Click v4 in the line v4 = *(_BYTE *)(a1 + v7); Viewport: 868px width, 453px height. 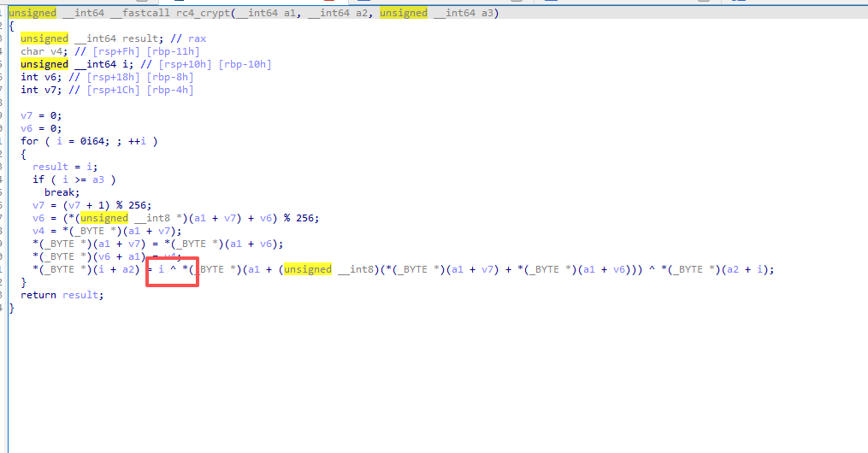(38, 231)
